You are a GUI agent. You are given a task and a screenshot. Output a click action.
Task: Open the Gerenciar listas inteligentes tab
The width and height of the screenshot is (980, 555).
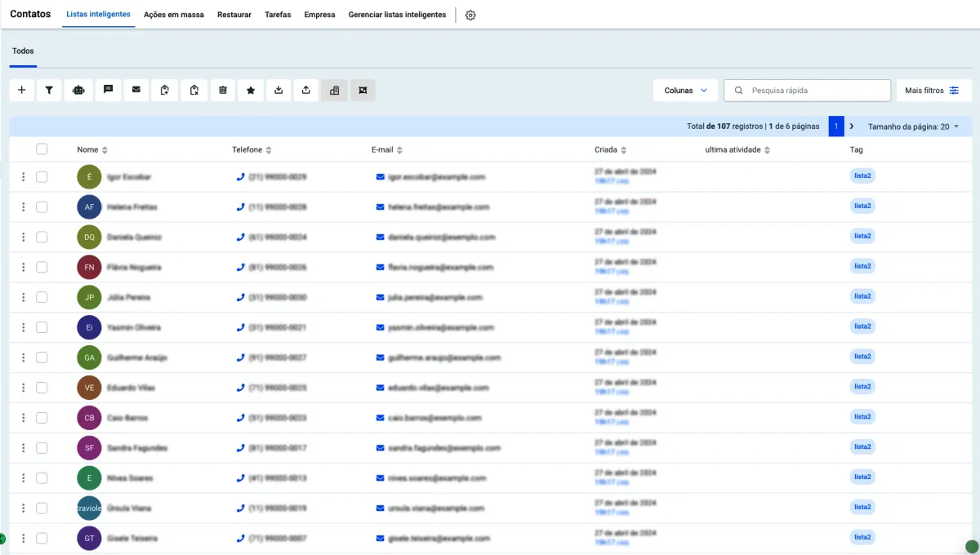click(x=397, y=15)
